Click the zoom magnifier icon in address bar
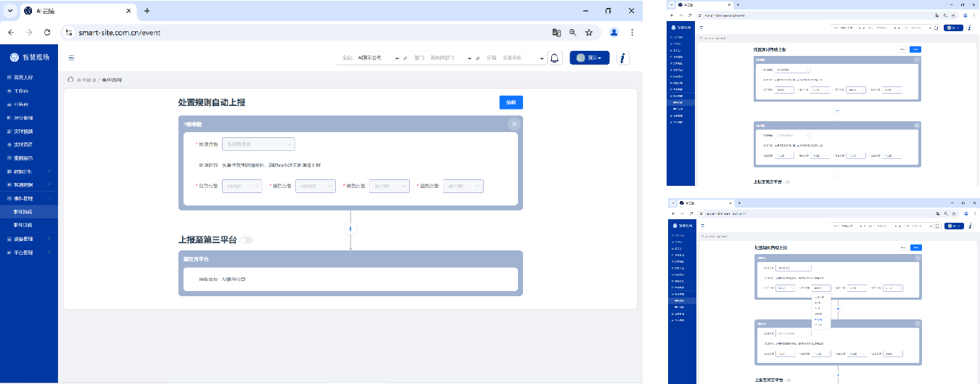Image resolution: width=980 pixels, height=384 pixels. tap(573, 33)
